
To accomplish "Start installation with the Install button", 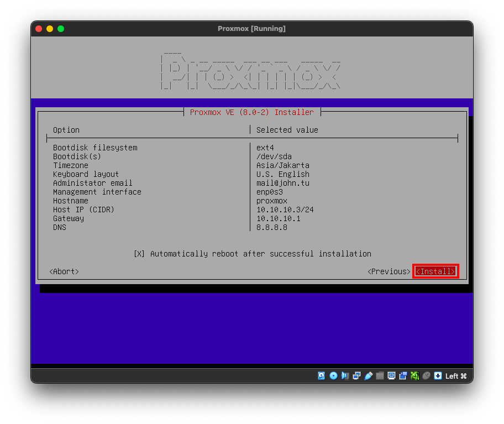I will click(435, 271).
